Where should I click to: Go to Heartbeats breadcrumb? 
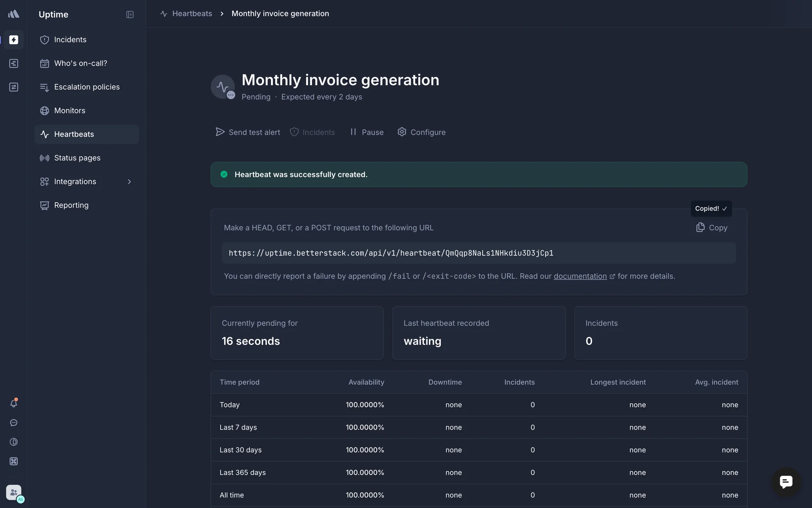[x=192, y=14]
